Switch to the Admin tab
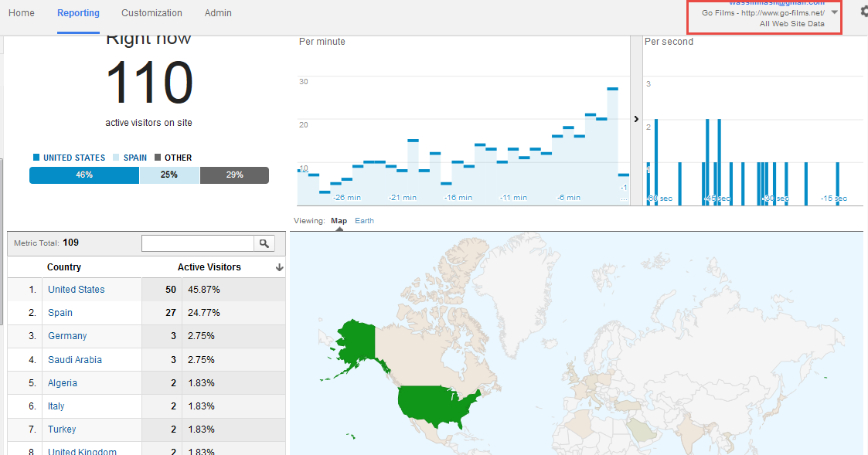The width and height of the screenshot is (868, 455). coord(218,12)
